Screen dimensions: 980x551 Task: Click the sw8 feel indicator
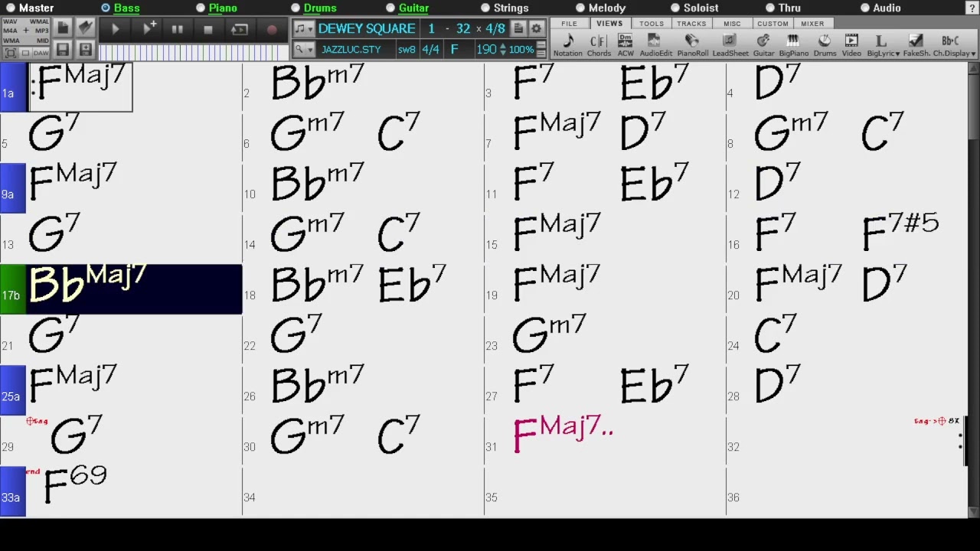coord(407,49)
